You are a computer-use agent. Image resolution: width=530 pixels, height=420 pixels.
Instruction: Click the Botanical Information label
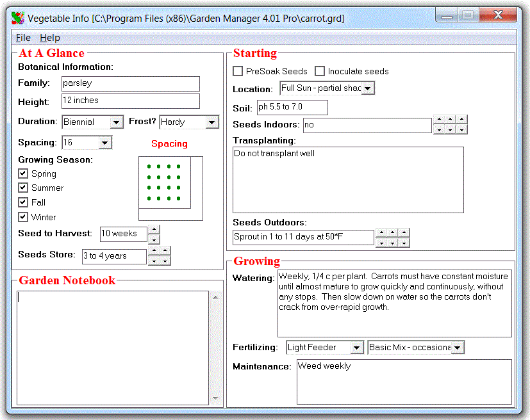click(65, 67)
